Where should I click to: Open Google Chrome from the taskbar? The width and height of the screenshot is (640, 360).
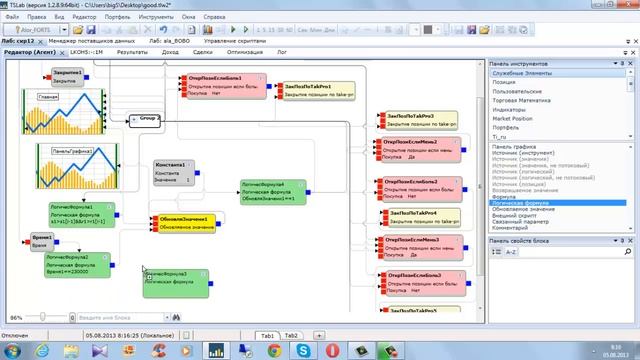coord(274,351)
